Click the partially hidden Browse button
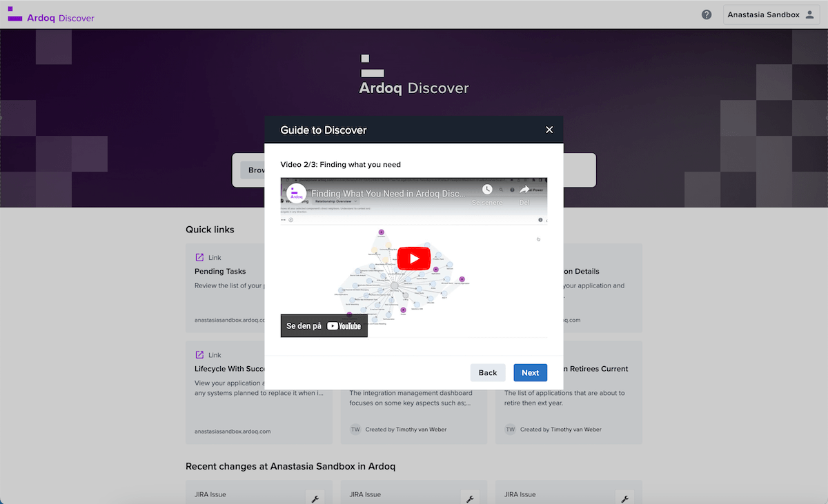 [x=253, y=170]
